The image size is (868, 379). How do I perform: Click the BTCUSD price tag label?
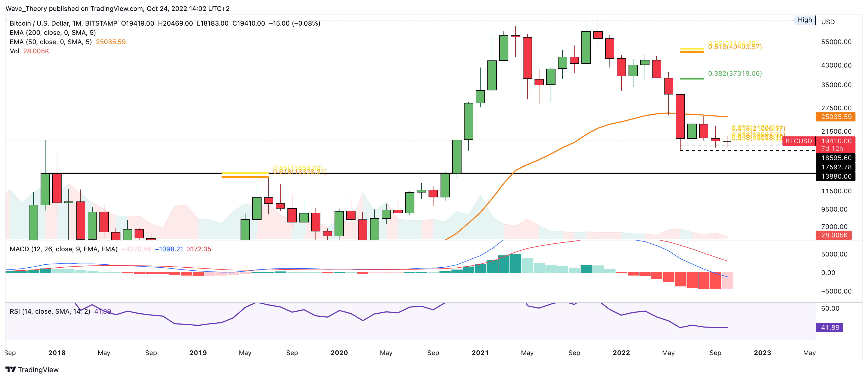point(798,141)
